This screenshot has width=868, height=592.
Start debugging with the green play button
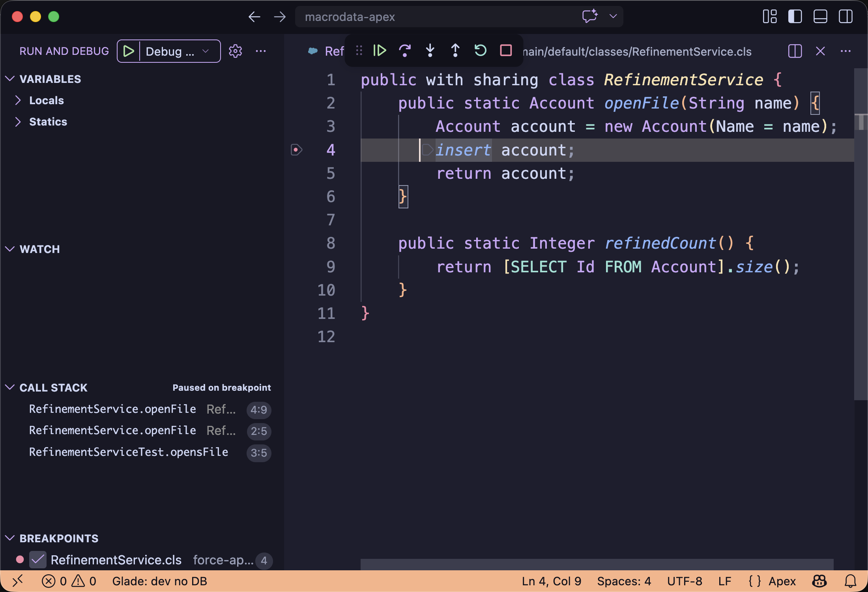click(129, 51)
